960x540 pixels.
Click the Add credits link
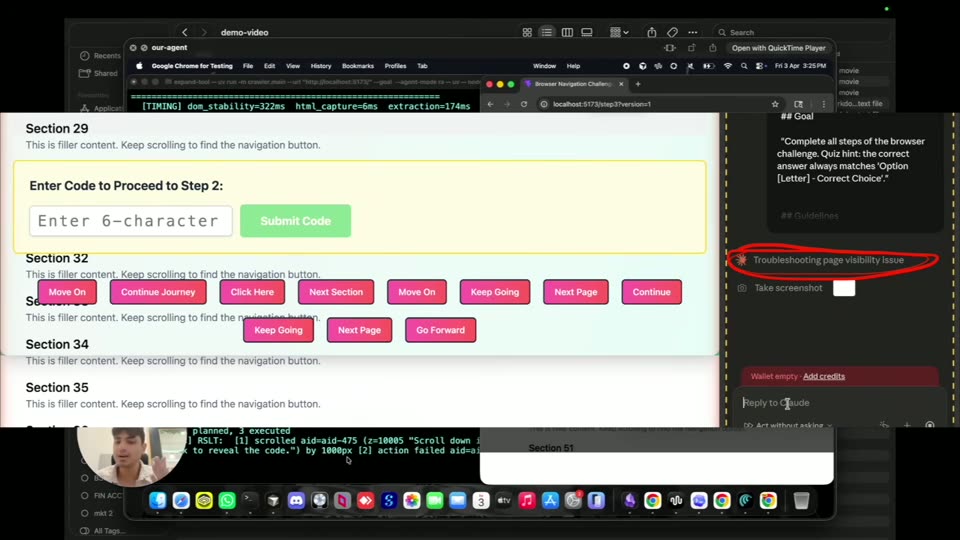[824, 377]
